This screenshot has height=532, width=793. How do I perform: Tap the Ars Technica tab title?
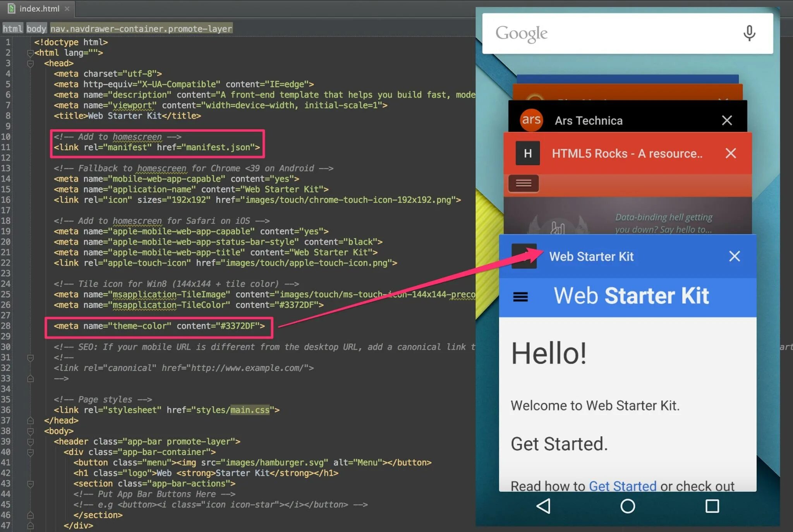[x=589, y=121]
